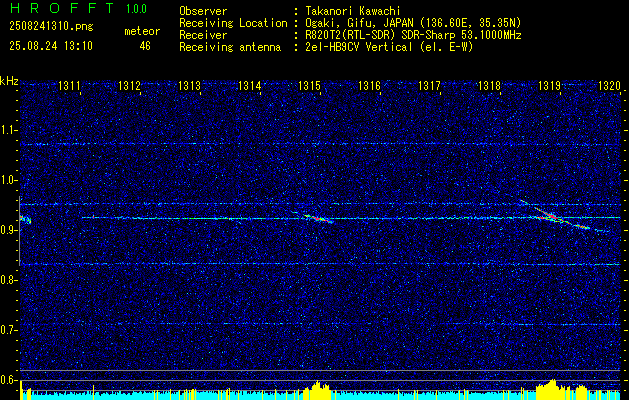The image size is (629, 400).
Task: Click the 1312 time marker
Action: click(129, 85)
